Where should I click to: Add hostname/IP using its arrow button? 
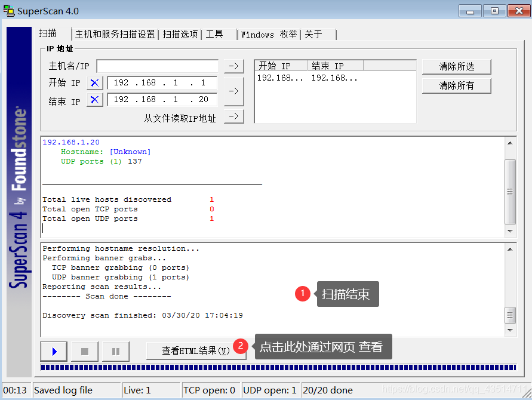point(234,66)
